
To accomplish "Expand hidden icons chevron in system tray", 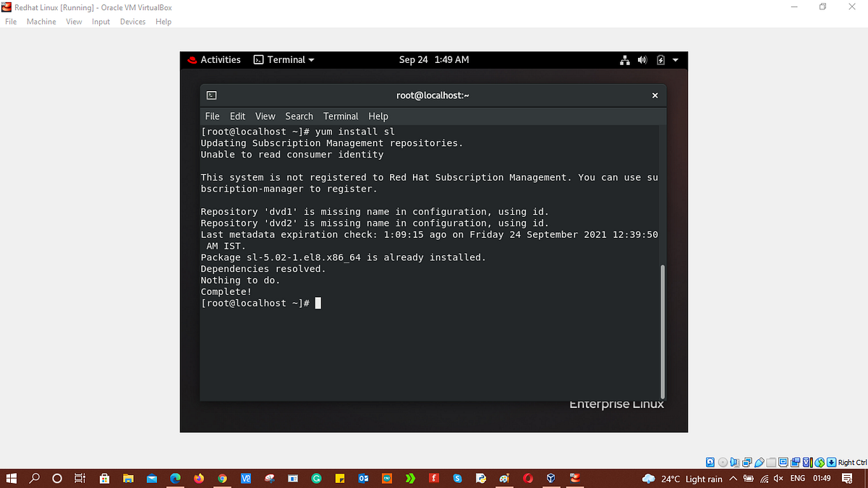I will (733, 479).
